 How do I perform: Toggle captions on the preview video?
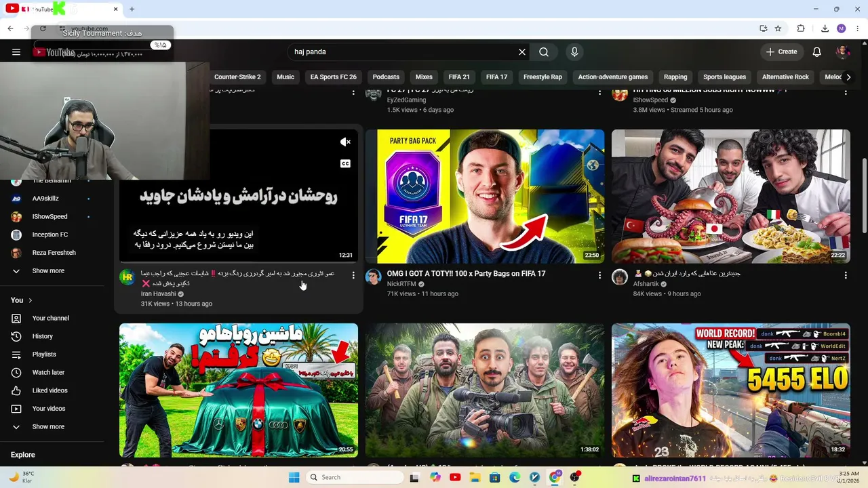point(345,163)
